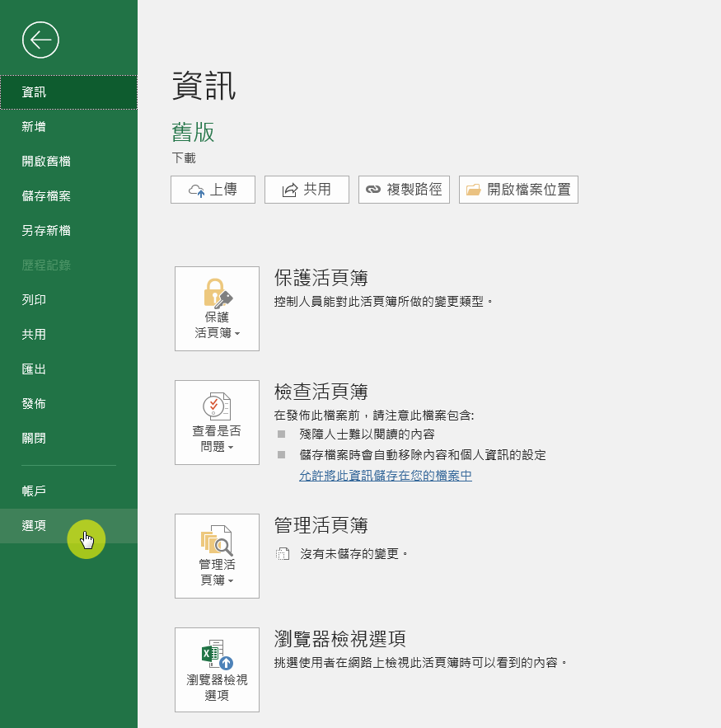Click the 開啟檔案位置 button
The height and width of the screenshot is (728, 721).
[519, 190]
